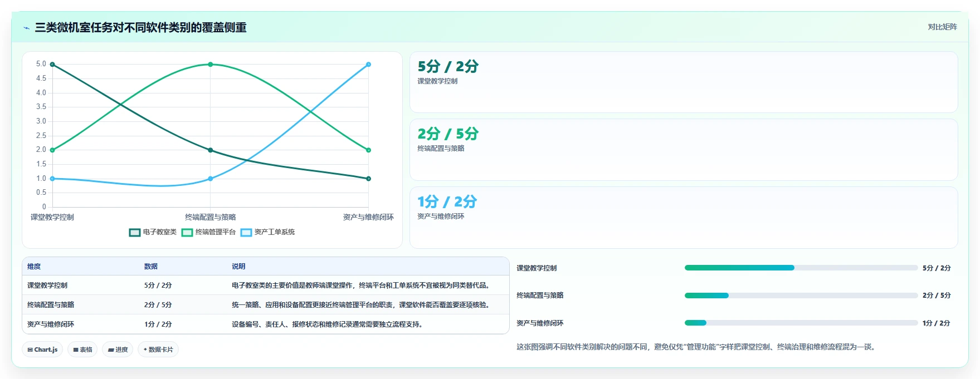Click the footnote starting 这张图强调不同软件类别
Screen dimensions: 980x379
[x=696, y=347]
